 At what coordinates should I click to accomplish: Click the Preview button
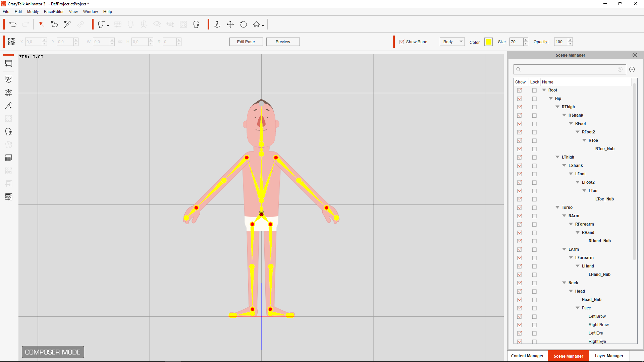[x=283, y=42]
